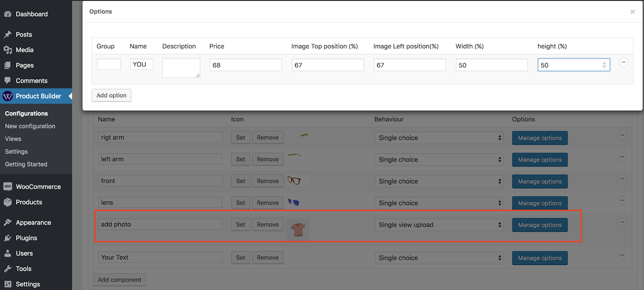Click the t-shirt thumbnail for add photo
Screen dimensions: 644x290
298,230
